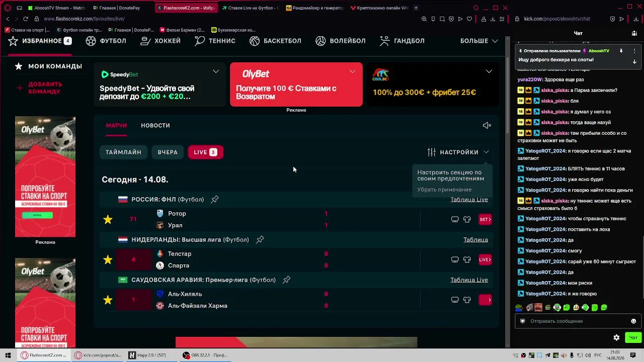The image size is (644, 362).
Task: Pin the Россия: ФНЛ league
Action: pos(215,199)
